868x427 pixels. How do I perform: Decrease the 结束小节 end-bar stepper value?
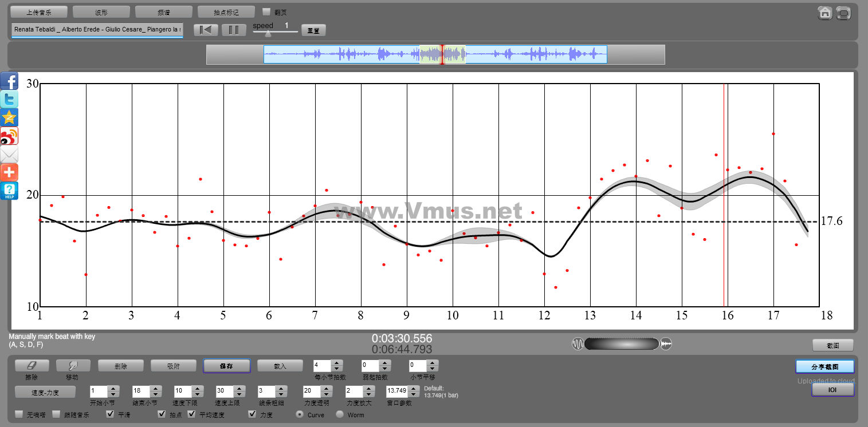pyautogui.click(x=155, y=394)
